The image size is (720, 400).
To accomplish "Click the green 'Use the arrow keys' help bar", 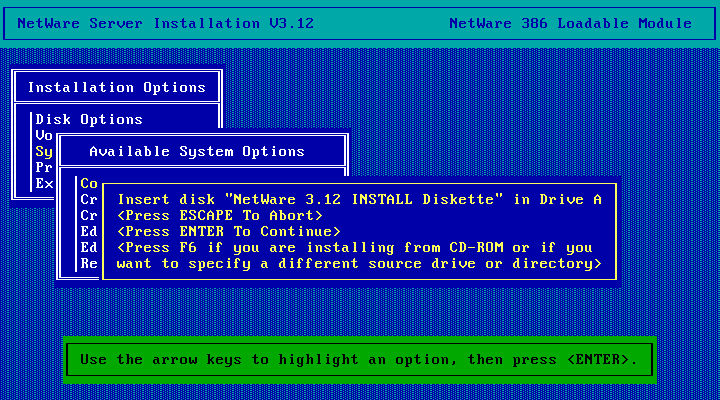I will pyautogui.click(x=360, y=360).
